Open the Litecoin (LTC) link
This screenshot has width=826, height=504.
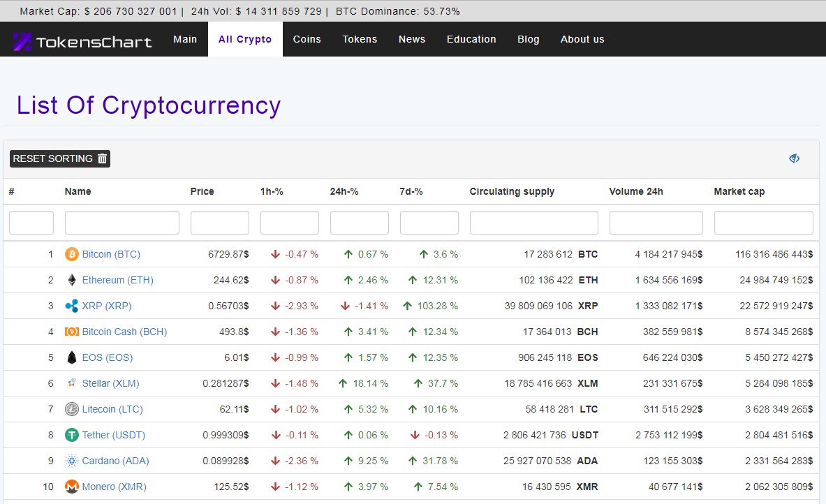(112, 409)
